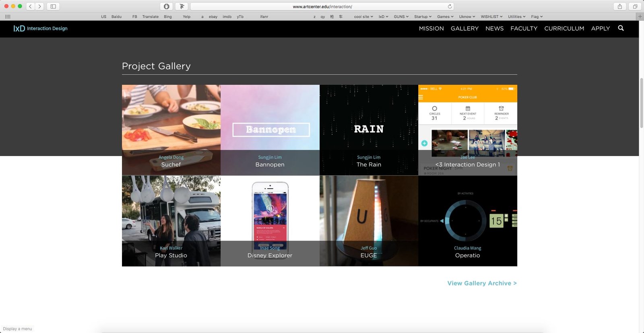
Task: Open the Translate bookmark
Action: [x=150, y=16]
